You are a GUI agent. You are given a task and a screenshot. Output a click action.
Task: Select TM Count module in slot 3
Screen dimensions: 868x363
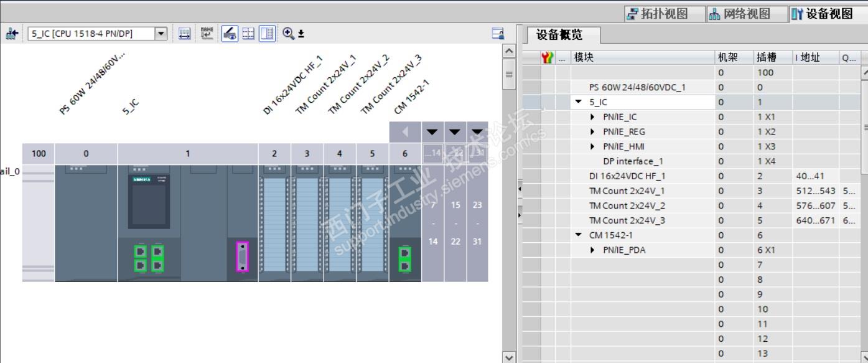click(307, 223)
